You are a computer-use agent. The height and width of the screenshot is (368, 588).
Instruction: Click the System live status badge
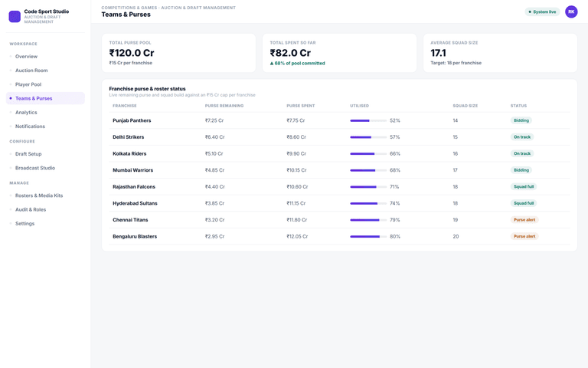pyautogui.click(x=542, y=12)
